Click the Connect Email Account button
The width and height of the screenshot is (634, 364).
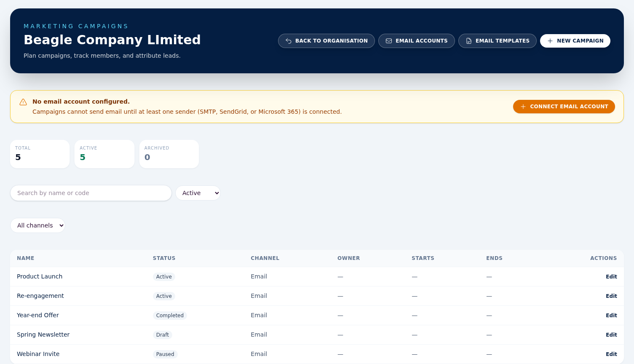pos(564,107)
